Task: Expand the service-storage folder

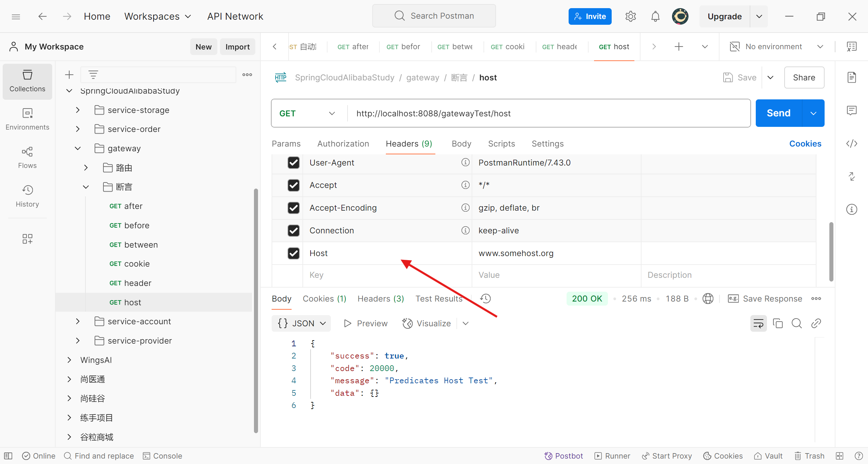Action: coord(78,110)
